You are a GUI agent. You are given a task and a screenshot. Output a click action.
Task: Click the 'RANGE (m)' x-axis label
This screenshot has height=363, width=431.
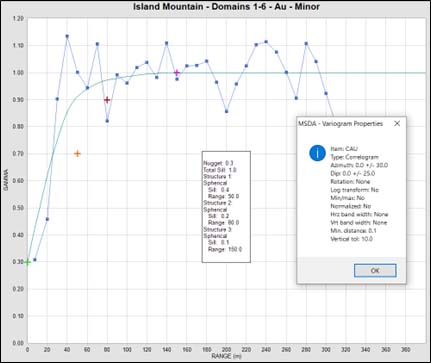click(x=226, y=356)
